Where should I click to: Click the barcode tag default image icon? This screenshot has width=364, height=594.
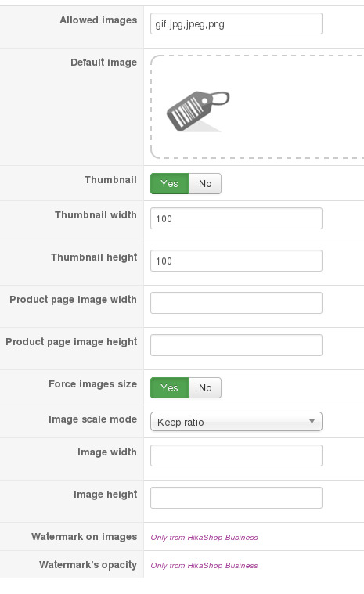pos(198,111)
